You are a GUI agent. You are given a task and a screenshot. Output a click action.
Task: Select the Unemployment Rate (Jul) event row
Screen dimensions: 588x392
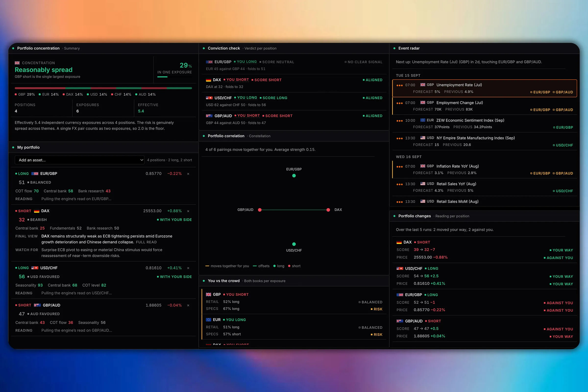(485, 88)
